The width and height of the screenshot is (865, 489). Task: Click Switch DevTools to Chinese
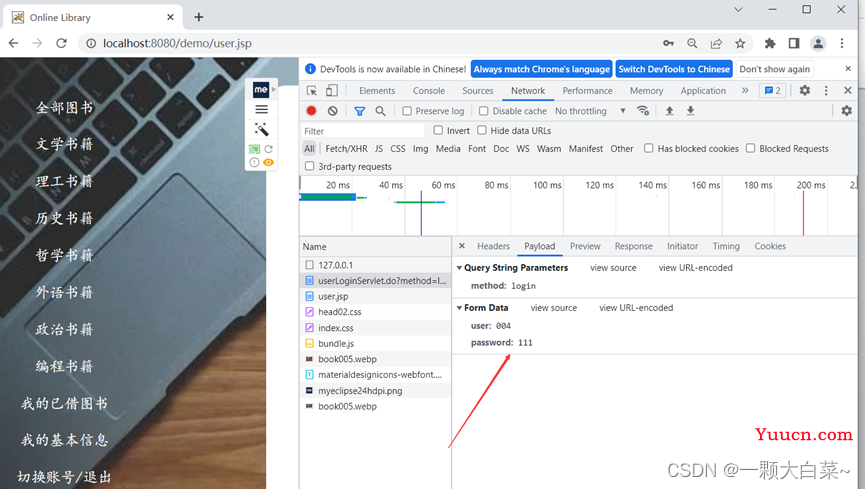pos(674,69)
